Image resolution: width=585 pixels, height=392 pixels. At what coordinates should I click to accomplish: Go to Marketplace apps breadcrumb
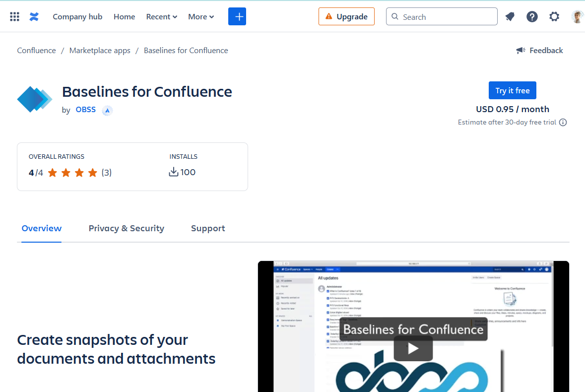pyautogui.click(x=100, y=51)
